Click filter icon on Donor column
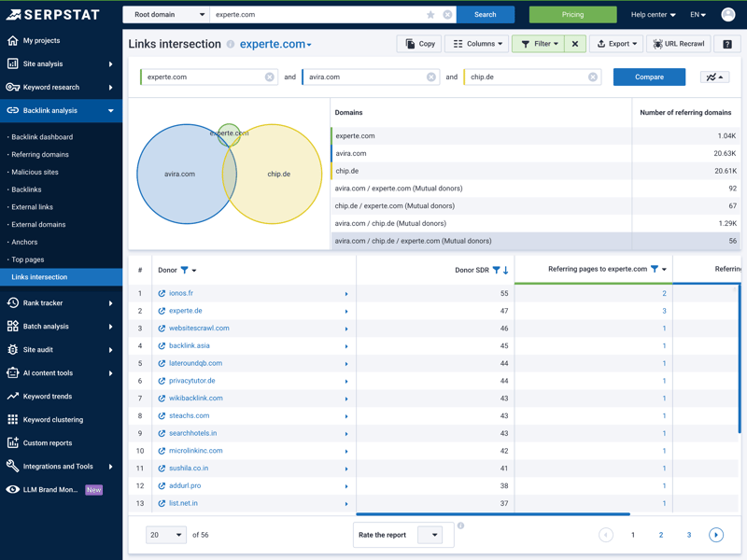This screenshot has width=747, height=560. 185,270
